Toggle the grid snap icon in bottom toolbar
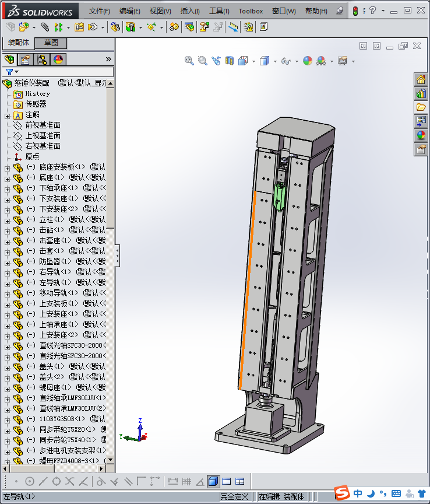The width and height of the screenshot is (430, 504). point(186,481)
